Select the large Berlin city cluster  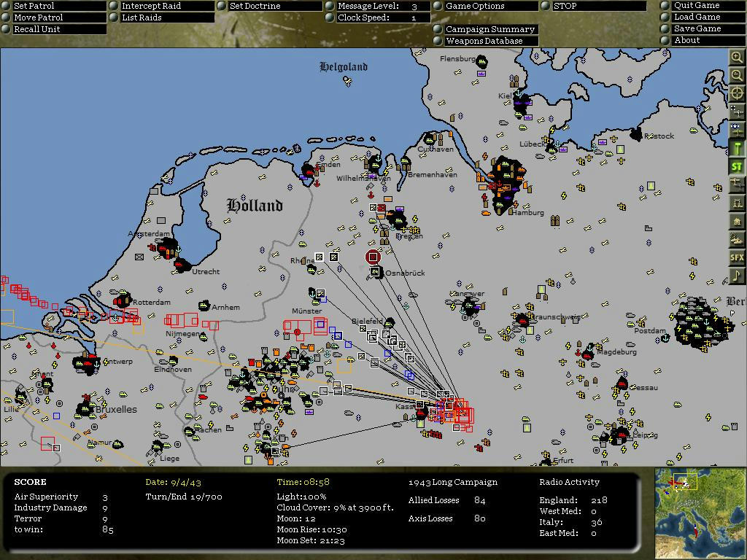coord(703,323)
